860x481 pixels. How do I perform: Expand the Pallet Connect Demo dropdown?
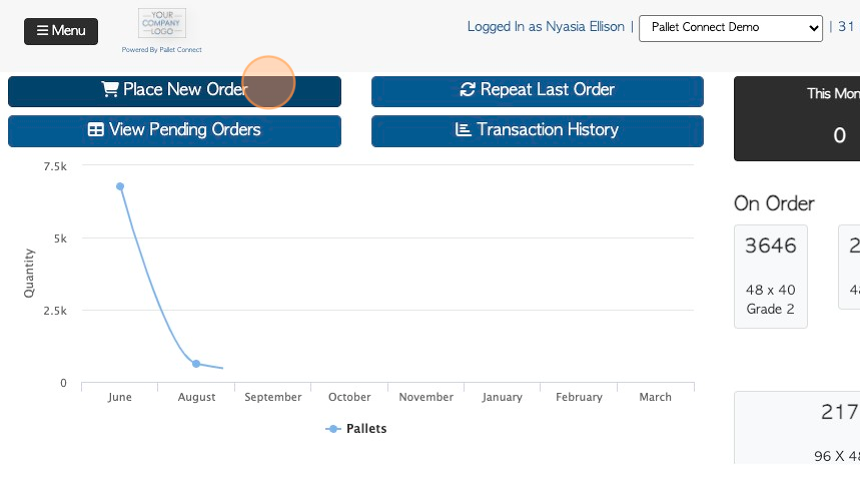pos(731,28)
